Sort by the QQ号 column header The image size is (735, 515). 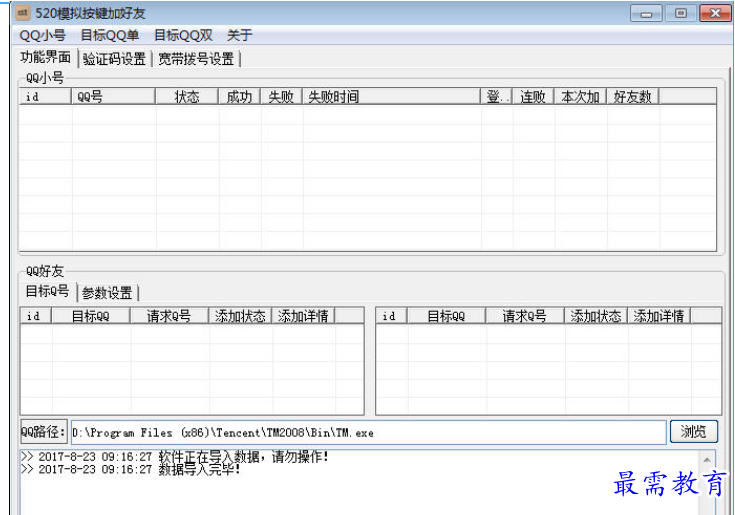[113, 97]
